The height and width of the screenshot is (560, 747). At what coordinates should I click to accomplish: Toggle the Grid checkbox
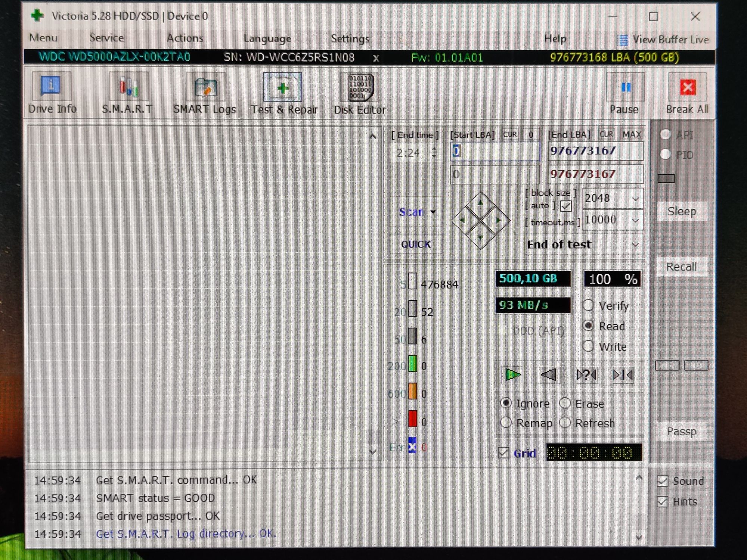503,452
